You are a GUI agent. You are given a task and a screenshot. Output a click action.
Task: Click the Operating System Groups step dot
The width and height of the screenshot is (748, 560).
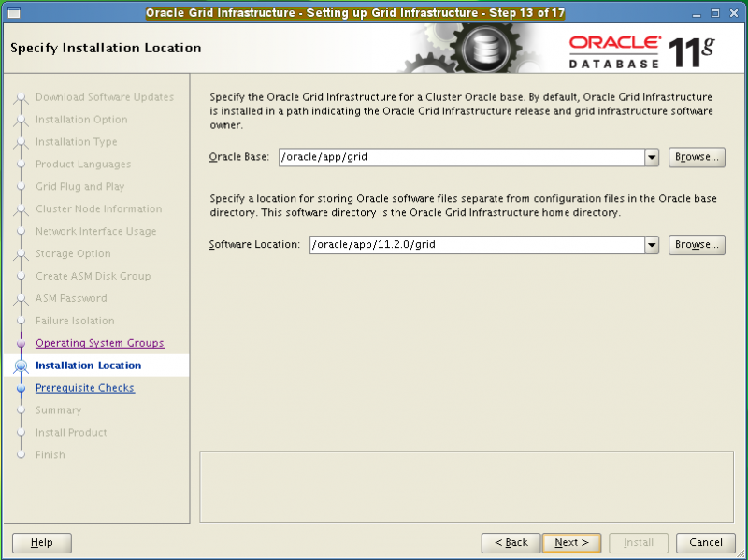click(x=22, y=343)
